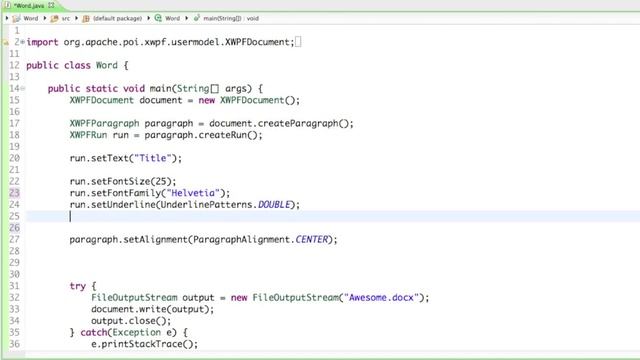Click 'ParagraphAlignment' on line 27
640x360 pixels.
click(242, 239)
